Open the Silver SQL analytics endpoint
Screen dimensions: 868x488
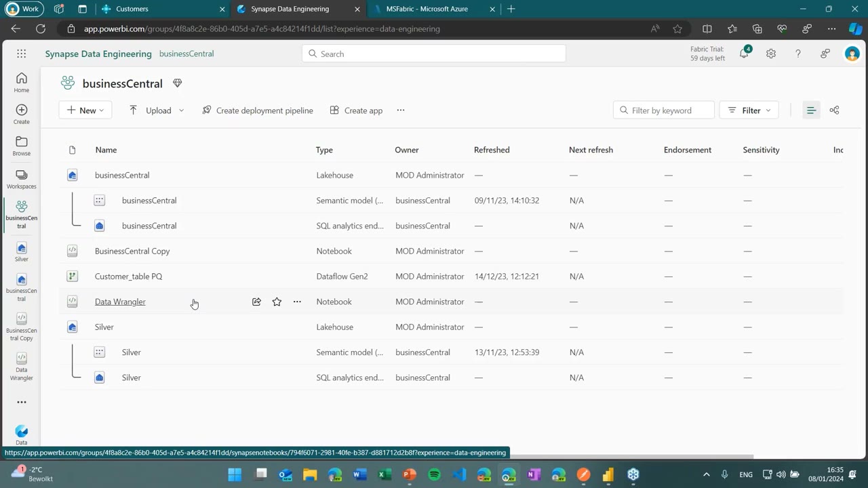pyautogui.click(x=131, y=378)
